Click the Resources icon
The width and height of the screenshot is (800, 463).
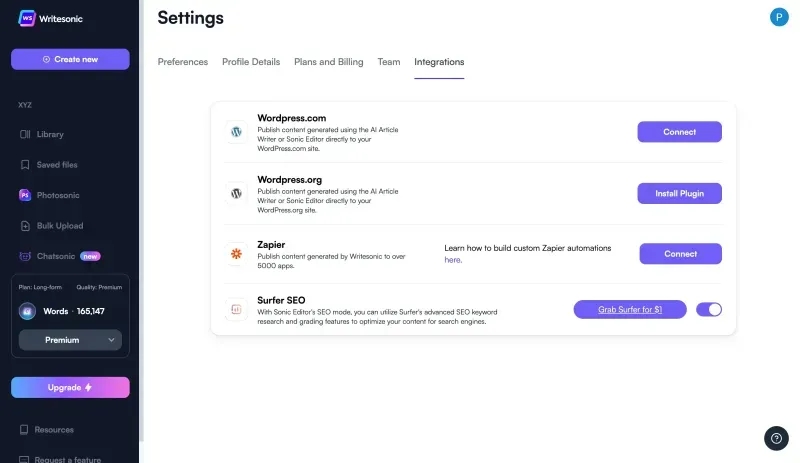click(24, 430)
